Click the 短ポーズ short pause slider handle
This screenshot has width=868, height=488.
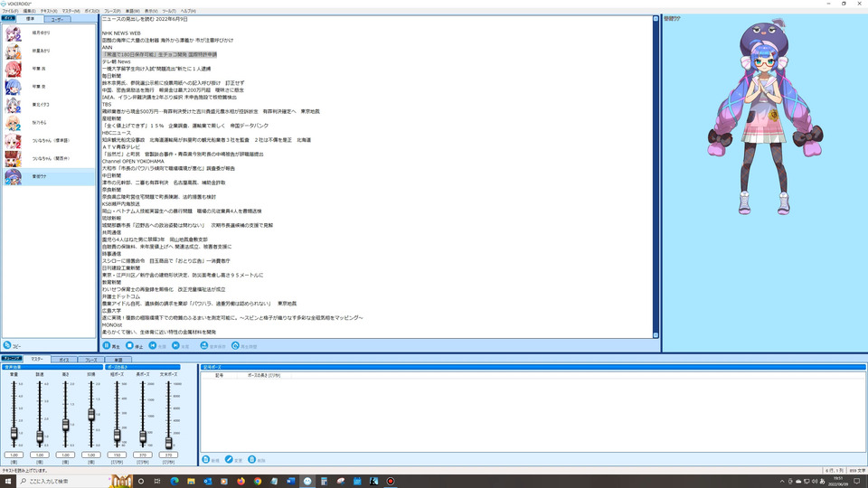(x=117, y=436)
